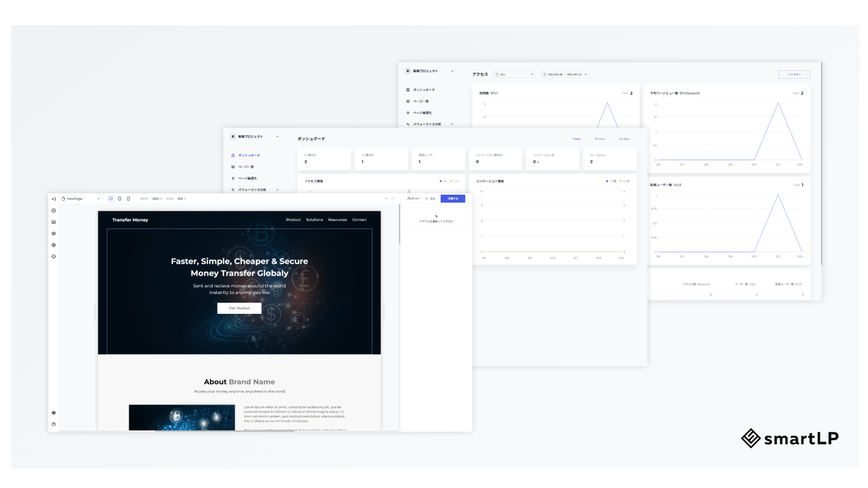Select the desktop preview device icon

[x=111, y=199]
